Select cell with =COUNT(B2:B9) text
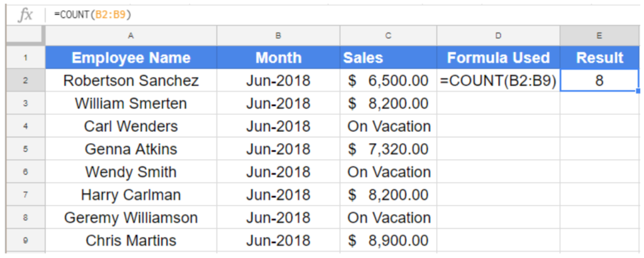 (x=498, y=81)
